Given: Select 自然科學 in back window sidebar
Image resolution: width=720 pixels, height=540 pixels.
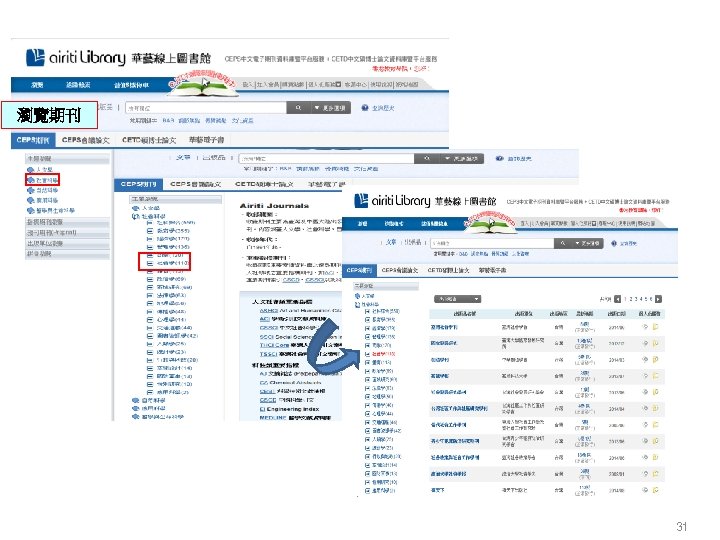Looking at the screenshot, I should [47, 190].
